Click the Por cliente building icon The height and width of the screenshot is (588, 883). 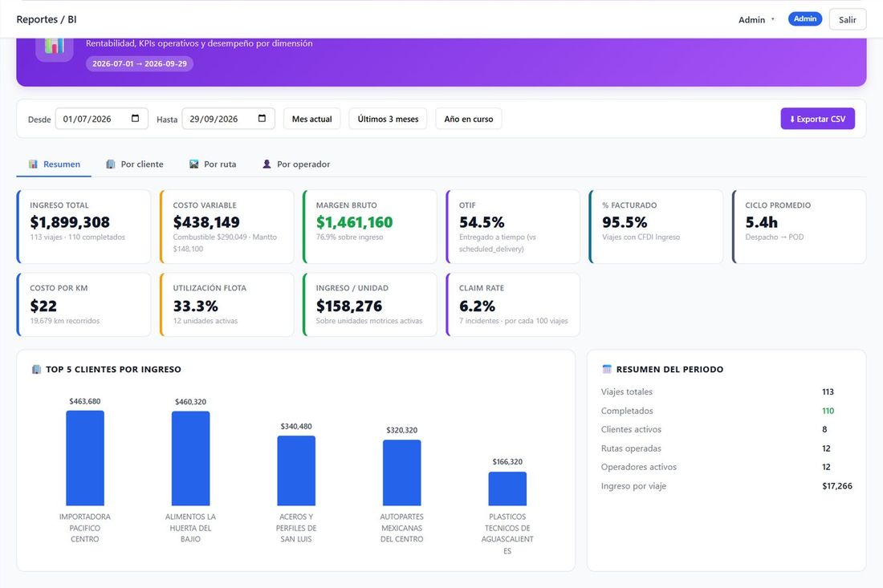[x=111, y=164]
